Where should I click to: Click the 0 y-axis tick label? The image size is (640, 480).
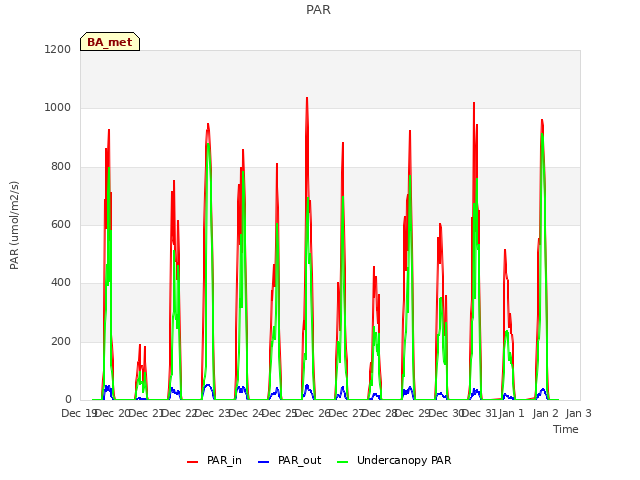68,399
